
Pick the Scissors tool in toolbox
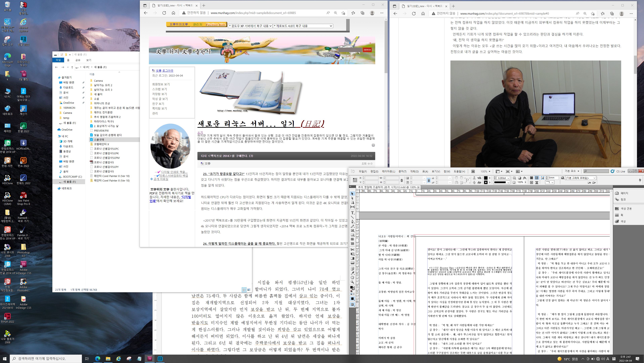pos(353,249)
